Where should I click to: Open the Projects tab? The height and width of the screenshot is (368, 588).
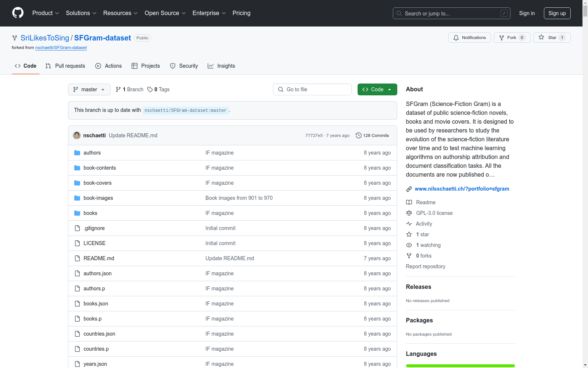click(146, 66)
